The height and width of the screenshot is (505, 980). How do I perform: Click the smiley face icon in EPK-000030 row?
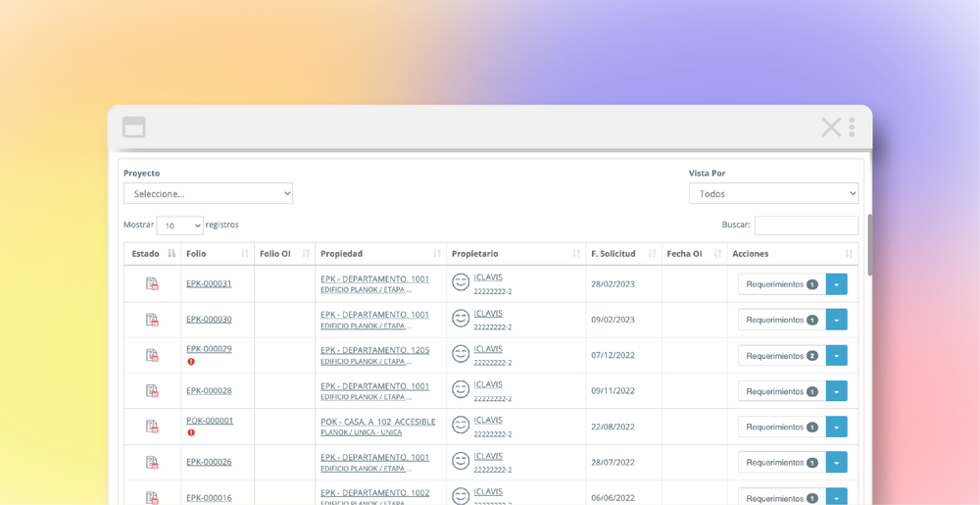[461, 319]
